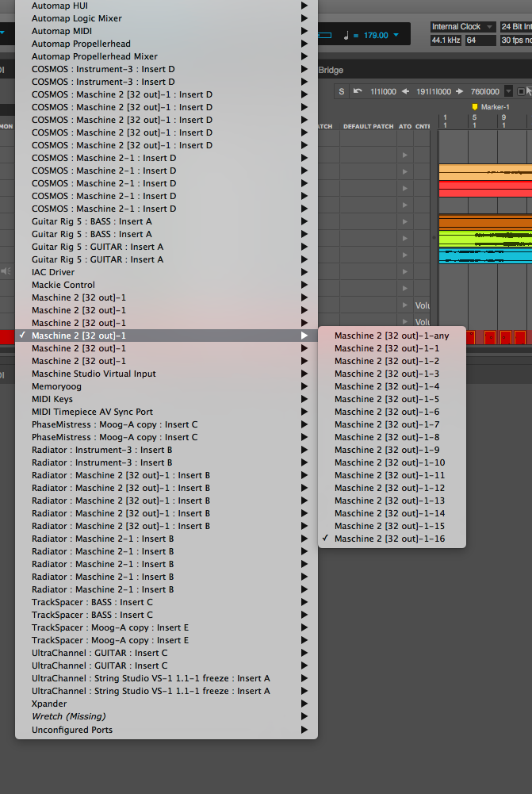Choose Automap Logic Mixer menu entry
This screenshot has height=794, width=532.
[166, 18]
